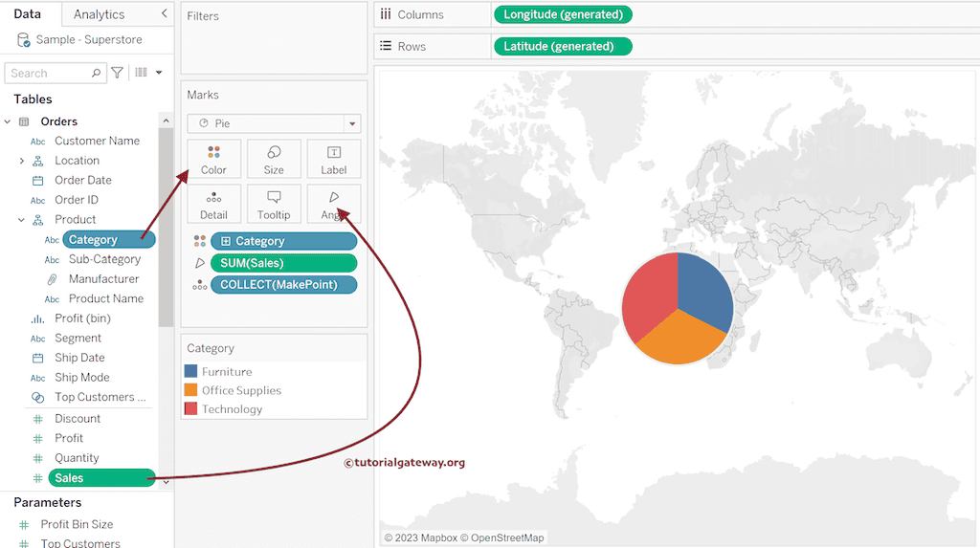
Task: Switch to the Data tab
Action: pos(28,13)
